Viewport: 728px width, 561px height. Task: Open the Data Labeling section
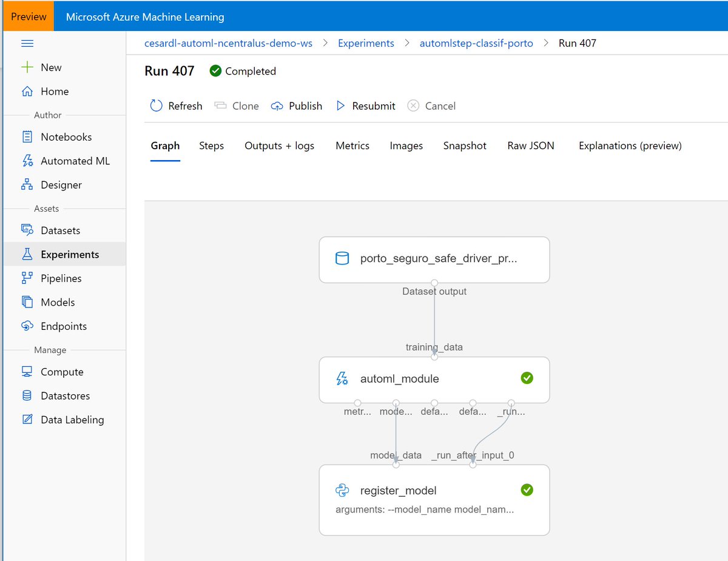point(70,420)
